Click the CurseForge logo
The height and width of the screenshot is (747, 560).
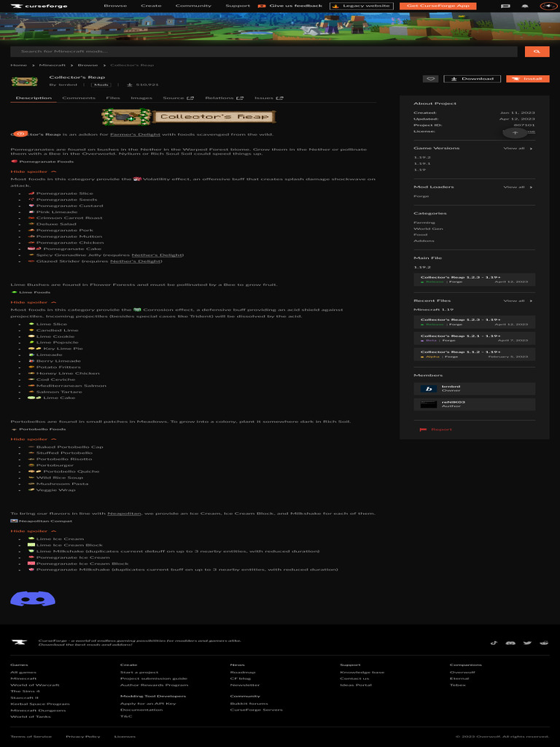pos(39,6)
